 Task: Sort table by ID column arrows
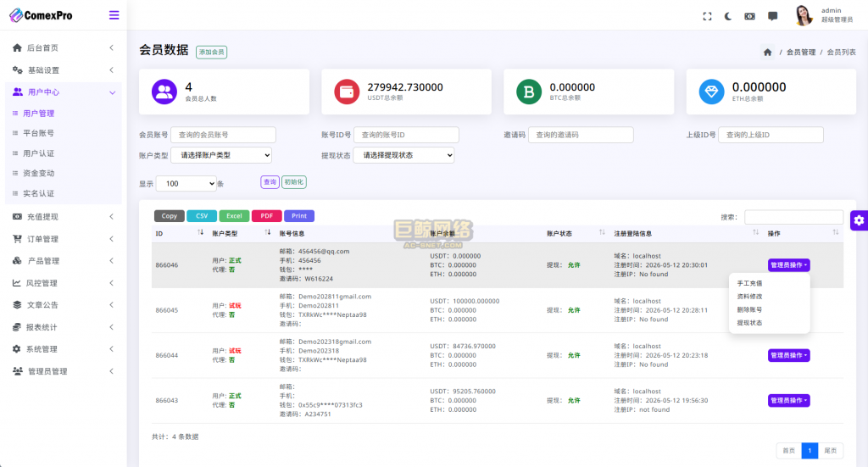pyautogui.click(x=200, y=233)
